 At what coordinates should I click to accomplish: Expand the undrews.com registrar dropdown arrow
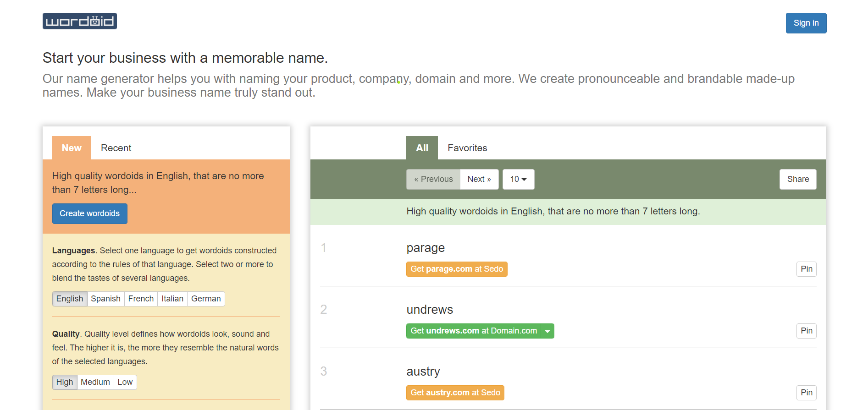tap(547, 331)
